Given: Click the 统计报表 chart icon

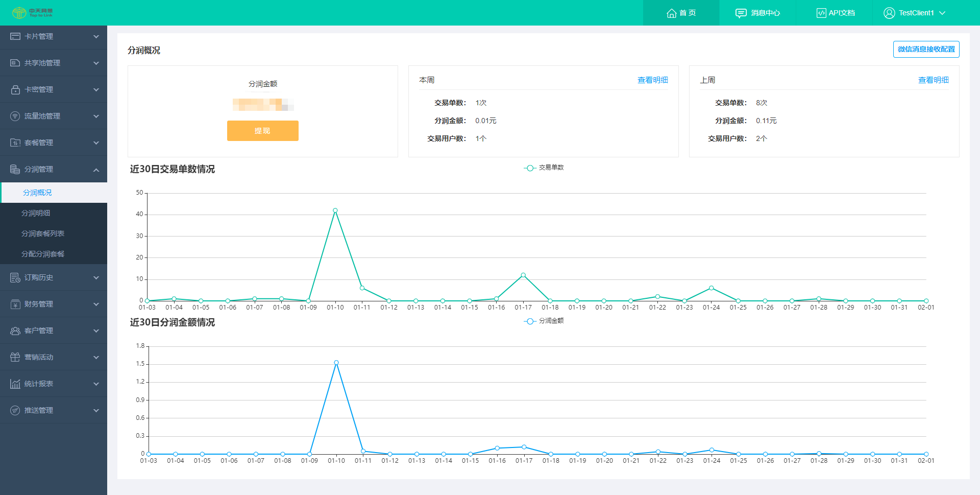Looking at the screenshot, I should [x=15, y=384].
